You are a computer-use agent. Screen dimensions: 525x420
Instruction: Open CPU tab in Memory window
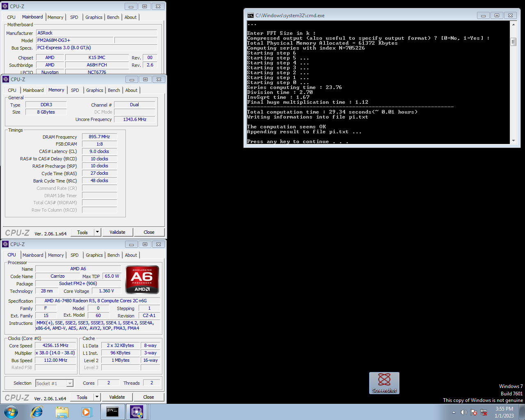12,90
